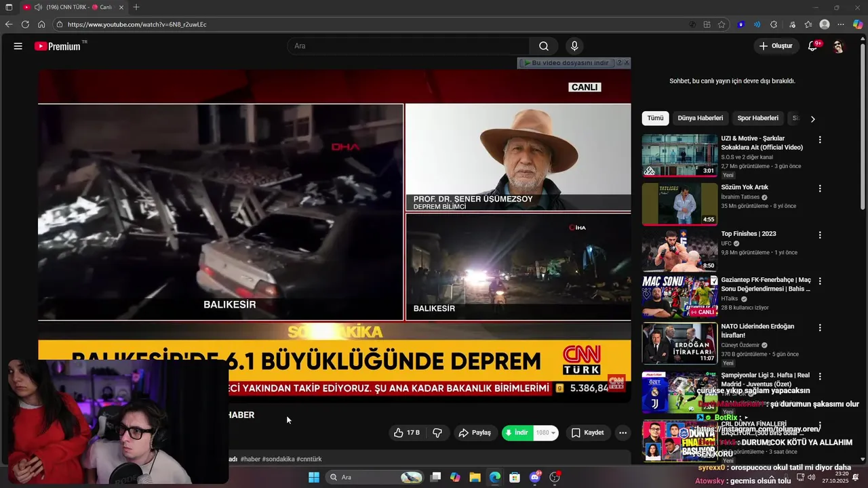868x488 pixels.
Task: Open options for Top Finishes 2023 video
Action: point(820,235)
